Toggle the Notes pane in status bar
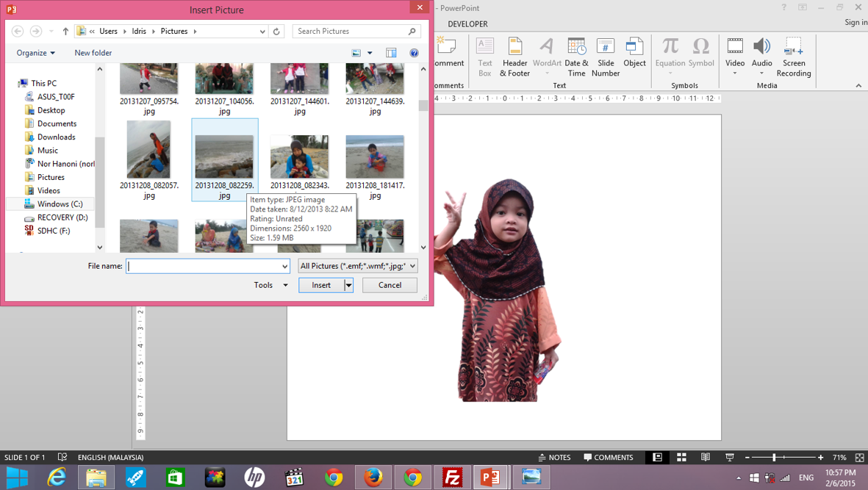868x490 pixels. pos(554,457)
